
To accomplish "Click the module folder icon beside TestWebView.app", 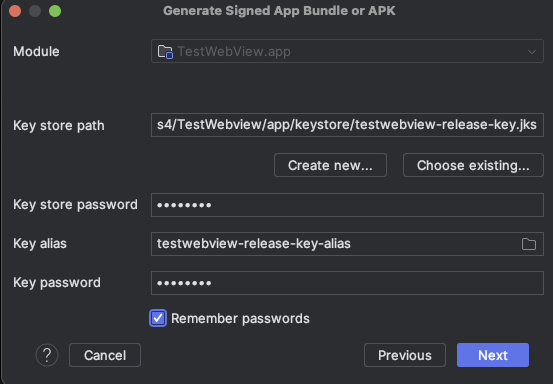I will click(165, 51).
